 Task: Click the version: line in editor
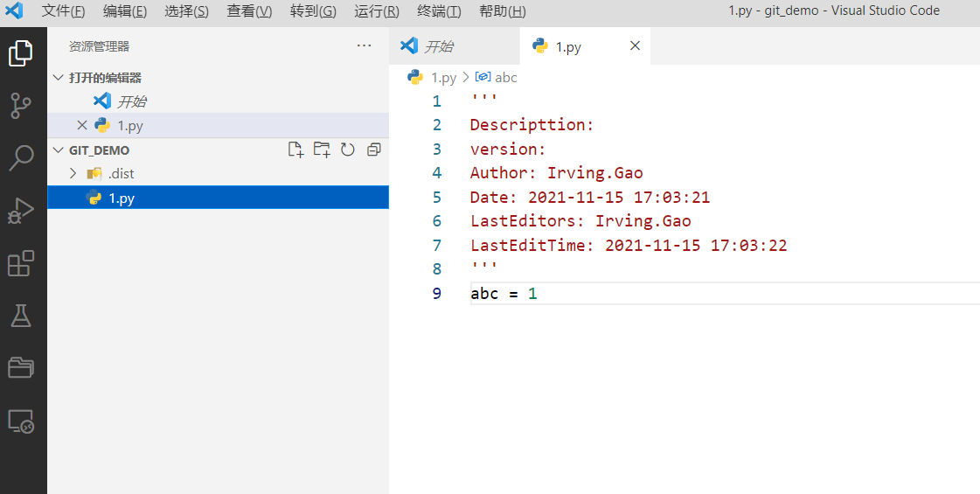508,149
